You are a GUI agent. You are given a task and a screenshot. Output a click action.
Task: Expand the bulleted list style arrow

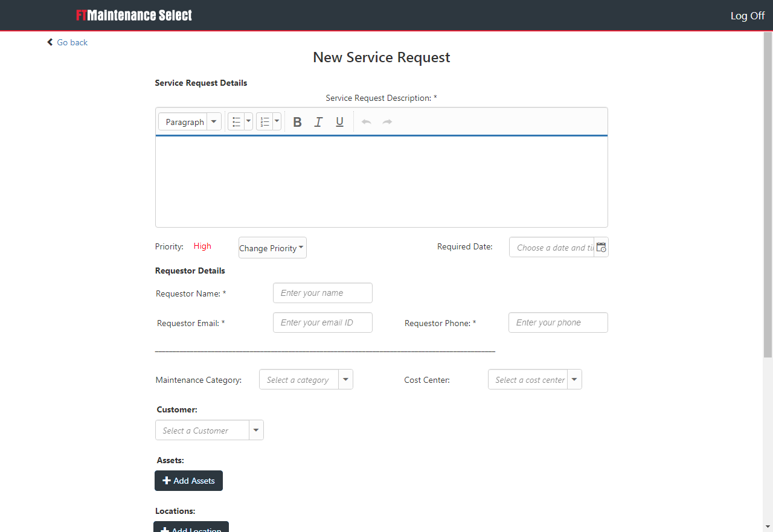pyautogui.click(x=248, y=122)
